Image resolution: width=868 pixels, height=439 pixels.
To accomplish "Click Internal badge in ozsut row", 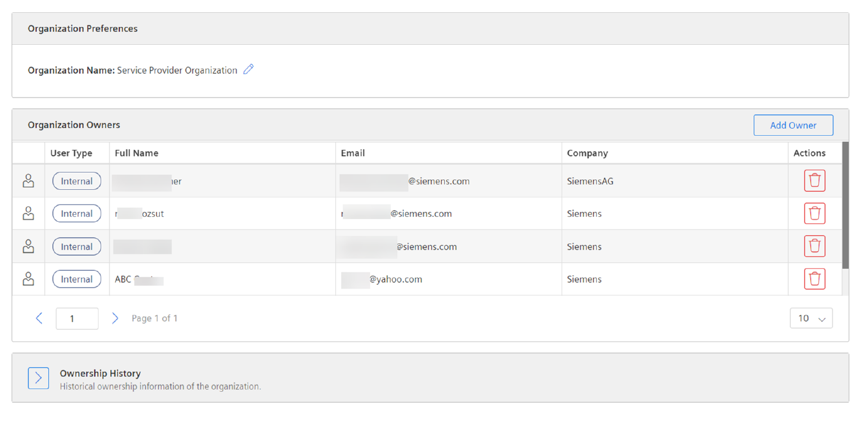I will (x=77, y=214).
